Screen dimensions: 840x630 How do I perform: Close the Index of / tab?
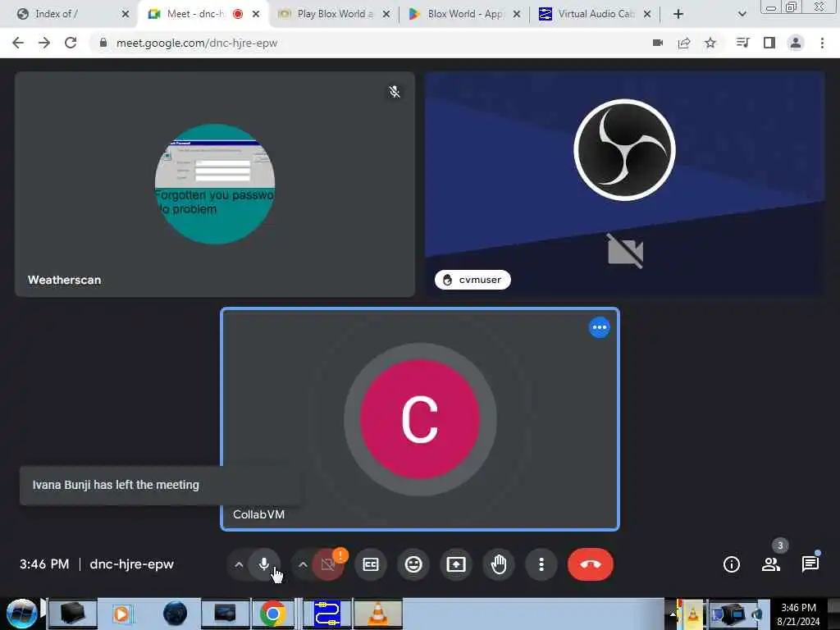(x=126, y=14)
